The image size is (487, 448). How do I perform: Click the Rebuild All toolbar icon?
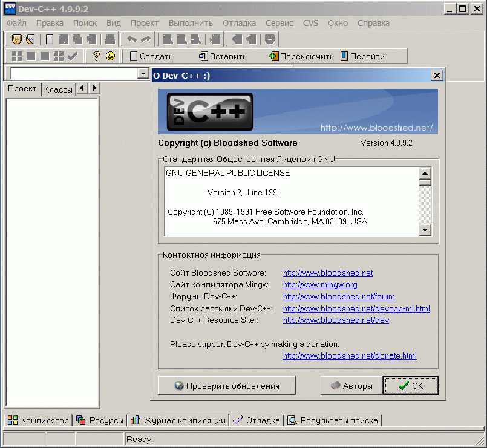pyautogui.click(x=59, y=56)
